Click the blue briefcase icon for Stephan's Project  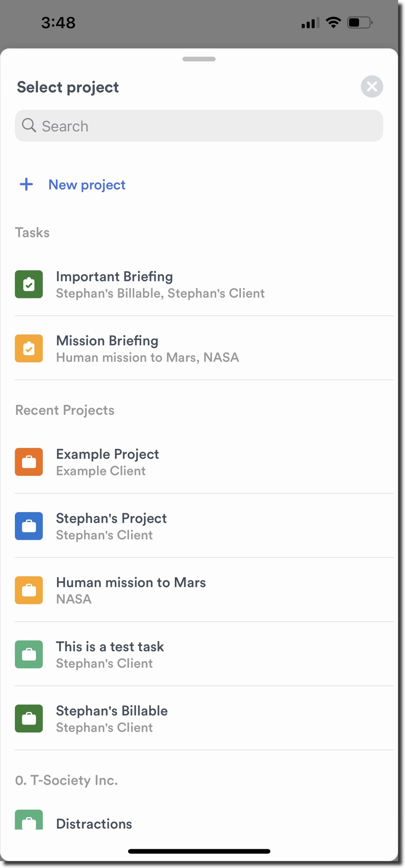click(x=29, y=526)
